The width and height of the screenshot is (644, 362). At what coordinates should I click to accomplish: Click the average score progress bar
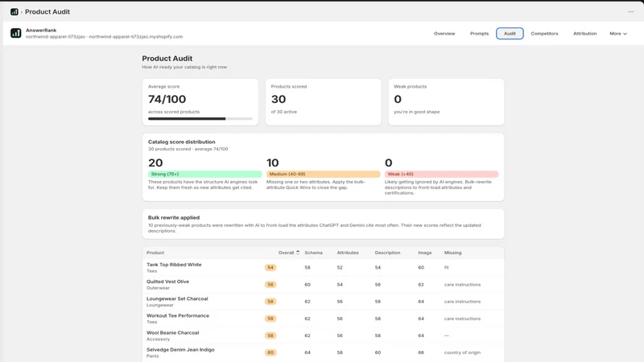click(x=200, y=118)
